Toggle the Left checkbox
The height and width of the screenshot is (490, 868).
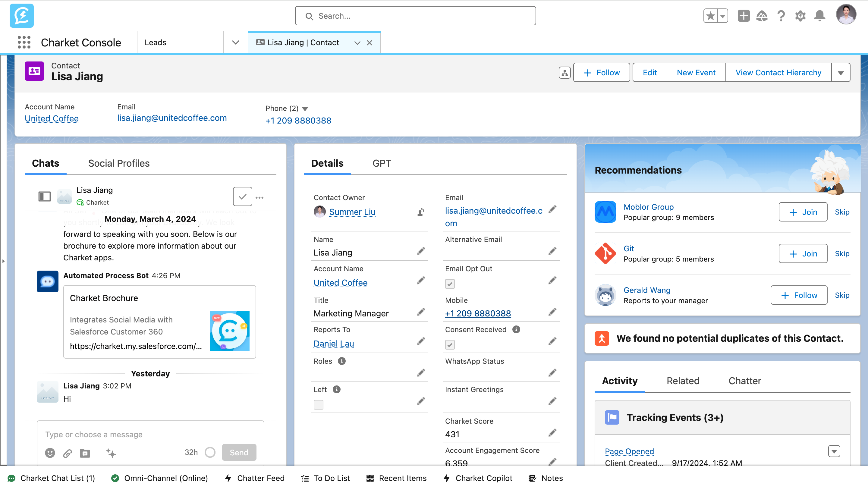click(x=319, y=404)
